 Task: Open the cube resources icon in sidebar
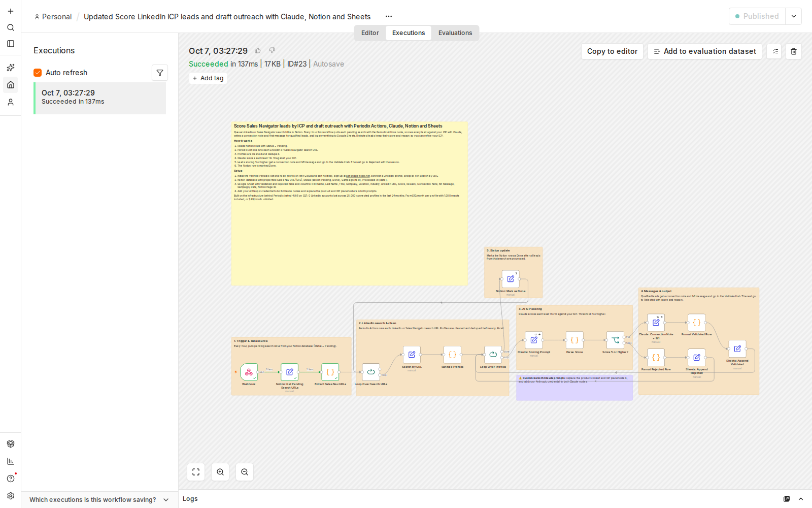coord(11,444)
